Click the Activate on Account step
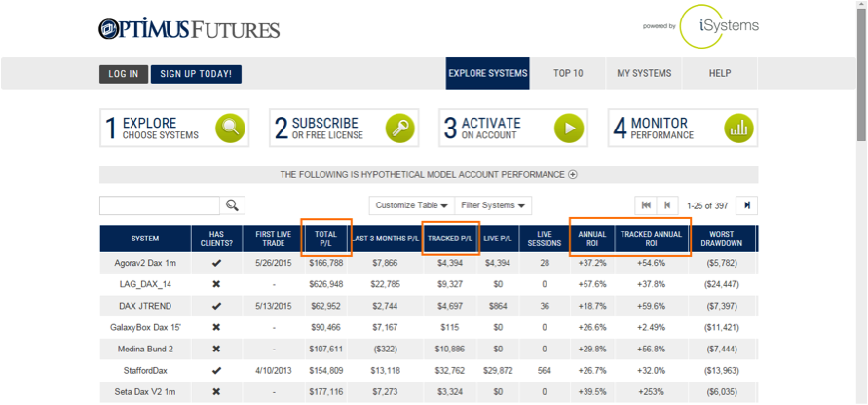Screen dimensions: 868x405 tap(513, 128)
